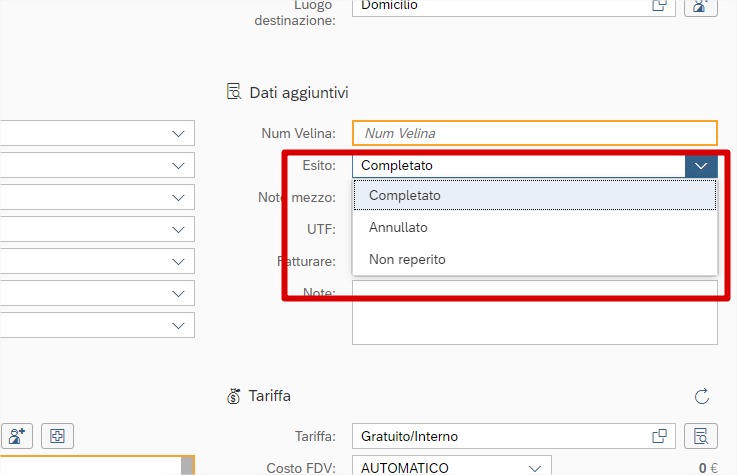Viewport: 737px width, 475px height.
Task: Focus the Num Velina input field
Action: coord(534,133)
